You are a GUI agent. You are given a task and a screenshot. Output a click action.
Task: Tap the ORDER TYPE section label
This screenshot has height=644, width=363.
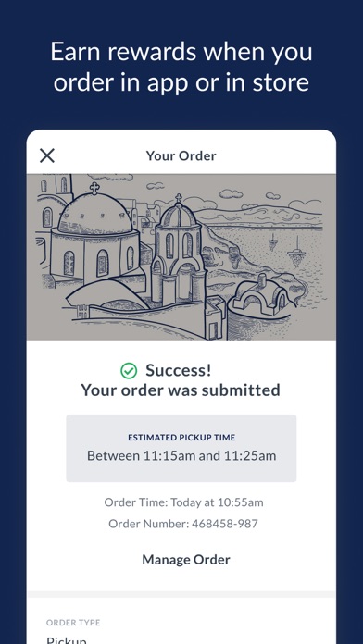click(73, 623)
